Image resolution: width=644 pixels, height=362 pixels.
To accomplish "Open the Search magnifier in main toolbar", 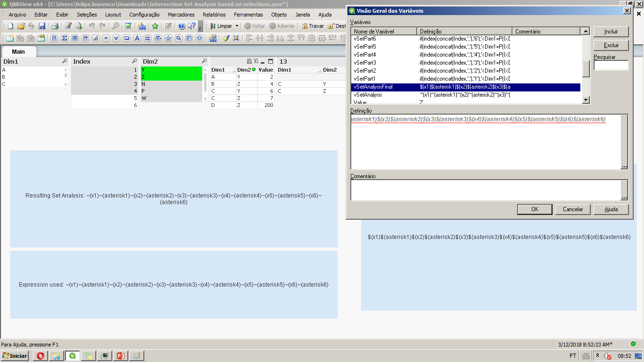I will 116,26.
